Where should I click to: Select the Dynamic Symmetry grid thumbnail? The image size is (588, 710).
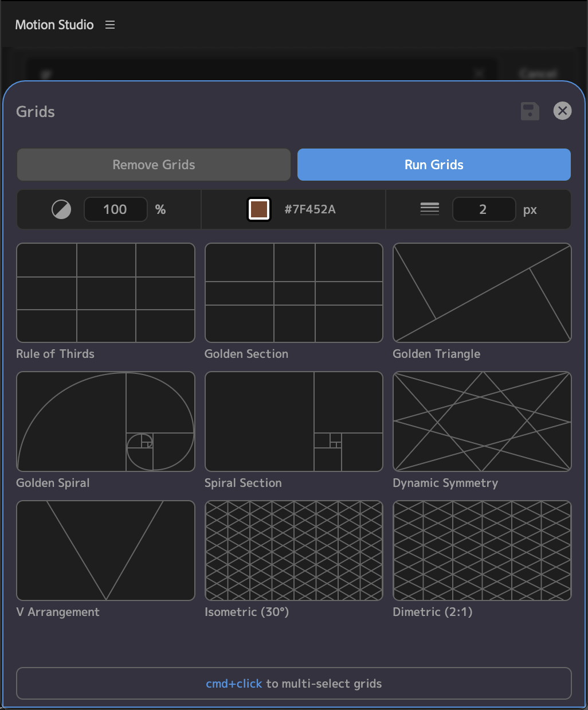[482, 422]
